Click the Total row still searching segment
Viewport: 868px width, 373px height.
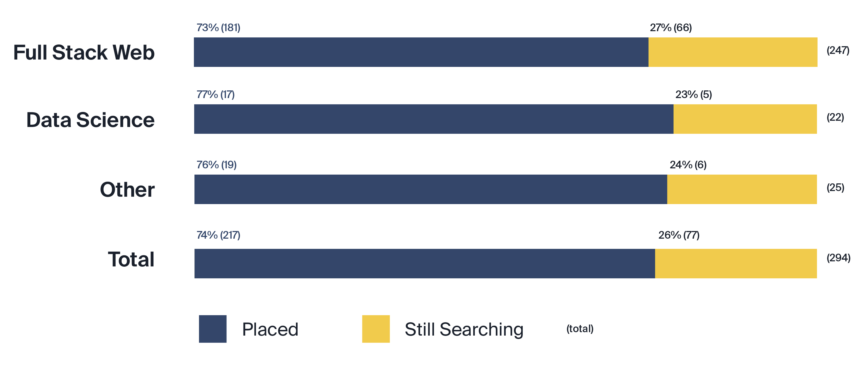[736, 264]
